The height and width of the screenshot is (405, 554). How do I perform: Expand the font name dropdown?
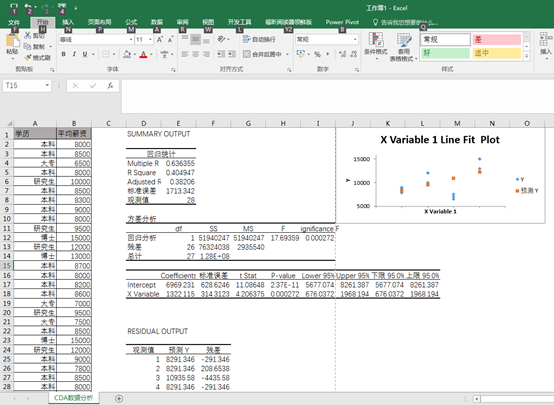tap(131, 40)
